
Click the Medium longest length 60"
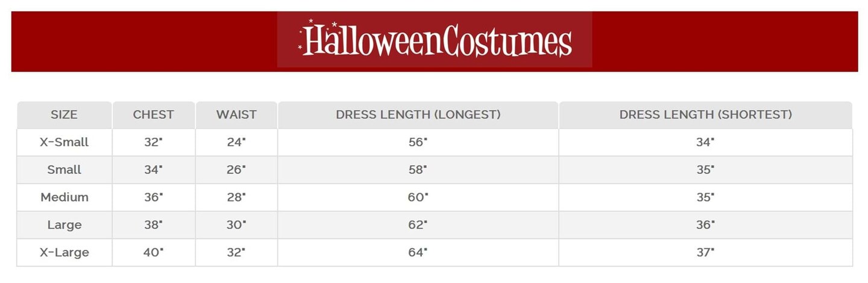pyautogui.click(x=418, y=197)
